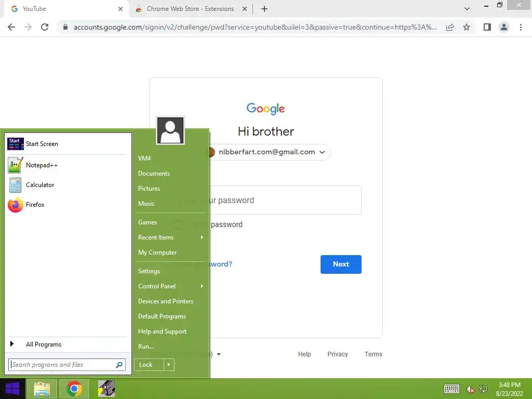Image resolution: width=532 pixels, height=399 pixels.
Task: Focus the Enter your password field
Action: tap(266, 200)
